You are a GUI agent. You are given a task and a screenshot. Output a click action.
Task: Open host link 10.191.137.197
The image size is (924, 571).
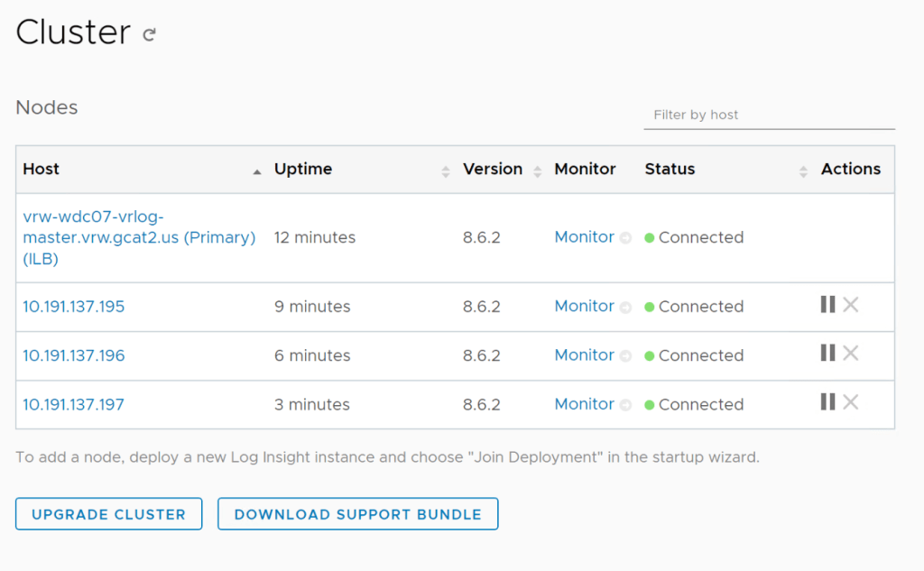74,404
